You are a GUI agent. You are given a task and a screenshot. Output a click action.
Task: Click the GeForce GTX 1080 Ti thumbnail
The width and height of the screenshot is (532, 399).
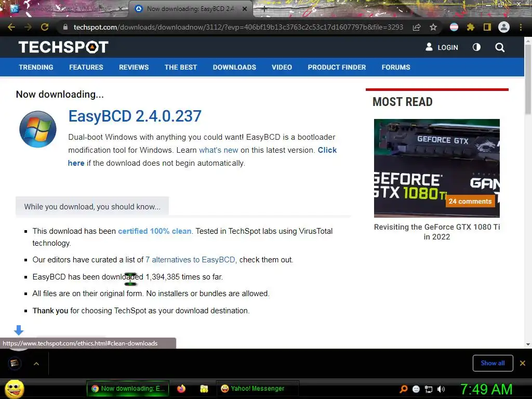(x=436, y=168)
